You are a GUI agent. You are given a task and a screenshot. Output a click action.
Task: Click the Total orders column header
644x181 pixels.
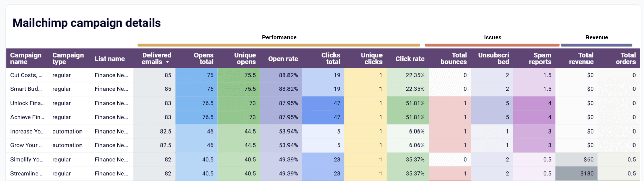[625, 58]
